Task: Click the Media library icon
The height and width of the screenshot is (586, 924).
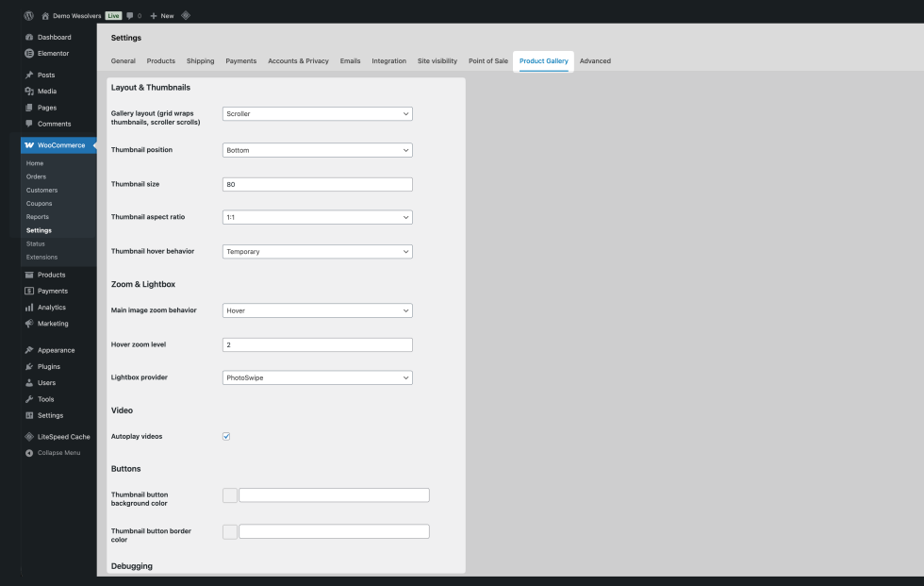Action: (x=29, y=92)
